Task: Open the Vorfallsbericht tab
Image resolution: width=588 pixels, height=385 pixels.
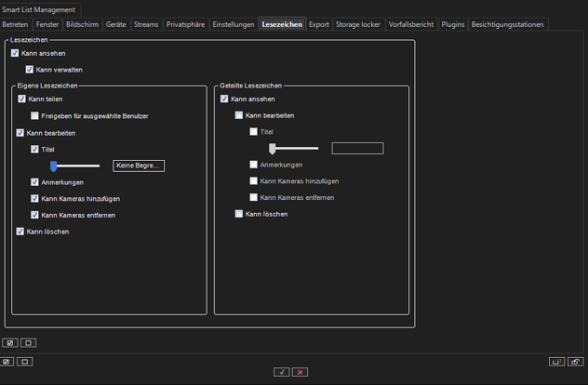Action: [411, 24]
